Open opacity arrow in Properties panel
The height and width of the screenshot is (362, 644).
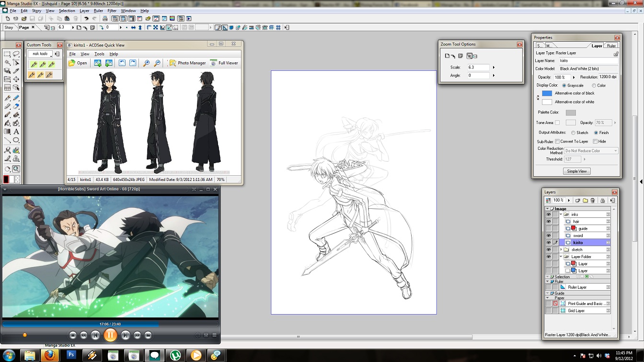[x=574, y=77]
